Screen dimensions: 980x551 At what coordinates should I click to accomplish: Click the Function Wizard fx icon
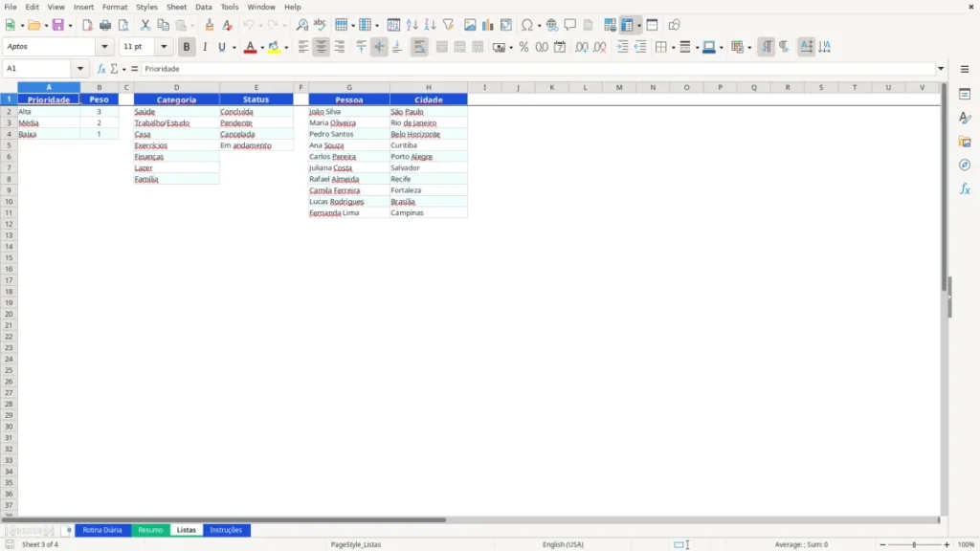pos(101,69)
